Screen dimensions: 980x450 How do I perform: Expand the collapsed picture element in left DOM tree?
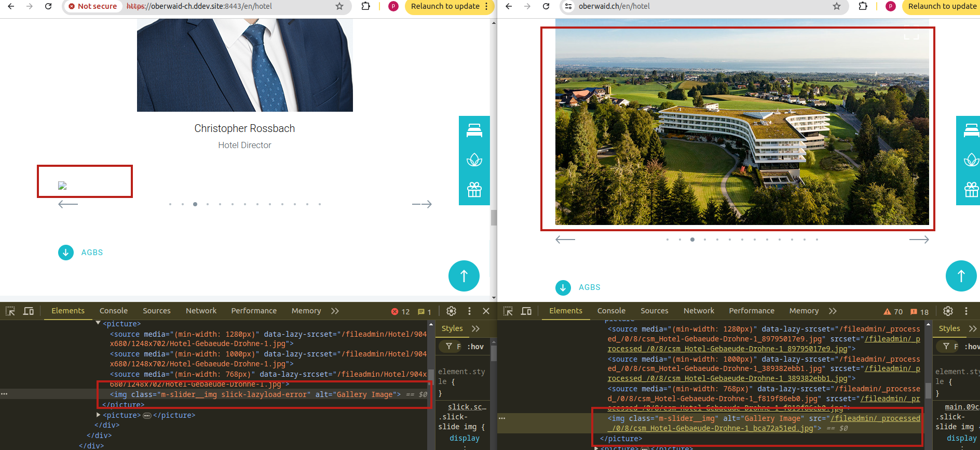click(98, 415)
